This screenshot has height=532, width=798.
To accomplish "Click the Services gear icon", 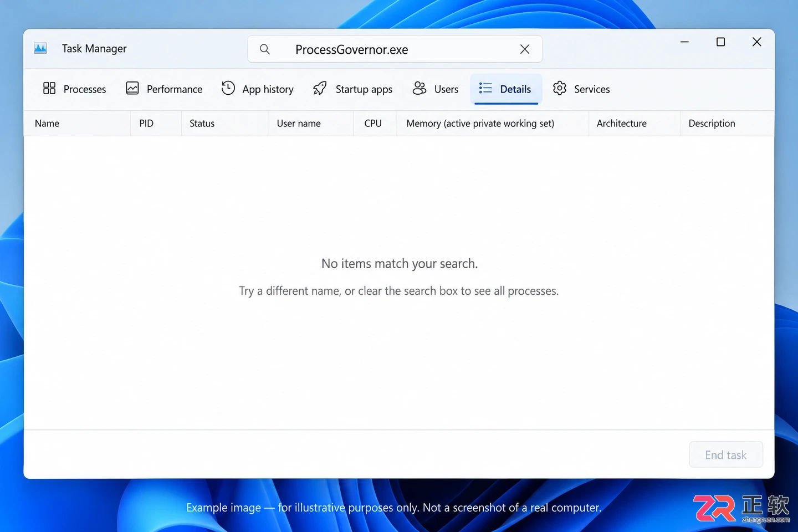I will pos(560,88).
